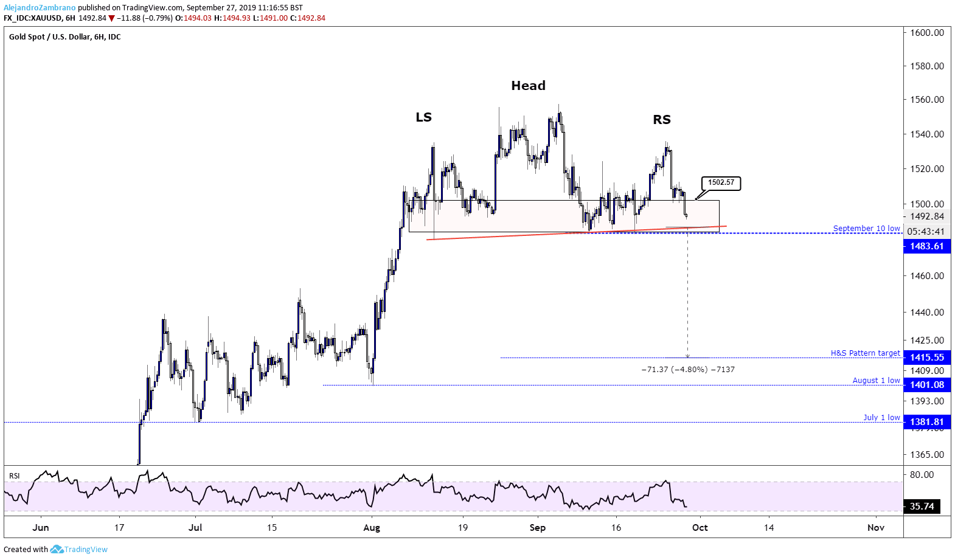Image resolution: width=955 pixels, height=560 pixels.
Task: Click the 'Jul' date on time axis
Action: 195,528
